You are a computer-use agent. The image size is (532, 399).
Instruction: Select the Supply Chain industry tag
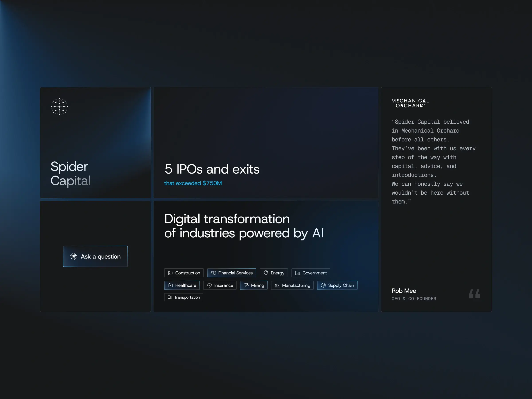point(337,285)
